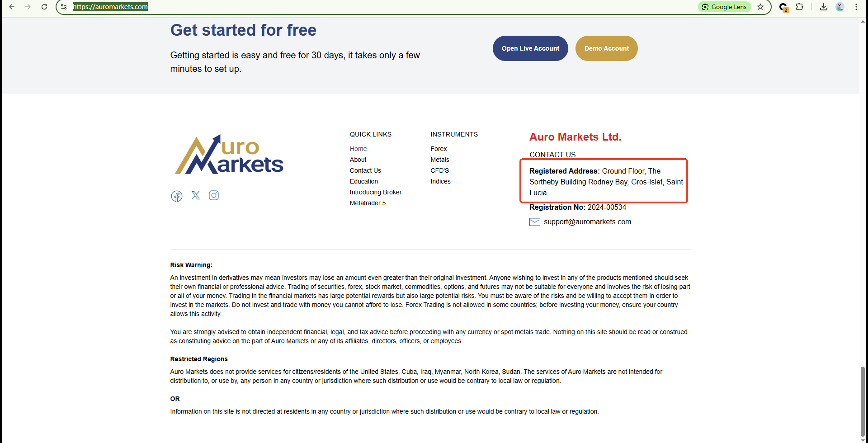The height and width of the screenshot is (443, 868).
Task: Open the extension with badge 2
Action: 783,7
